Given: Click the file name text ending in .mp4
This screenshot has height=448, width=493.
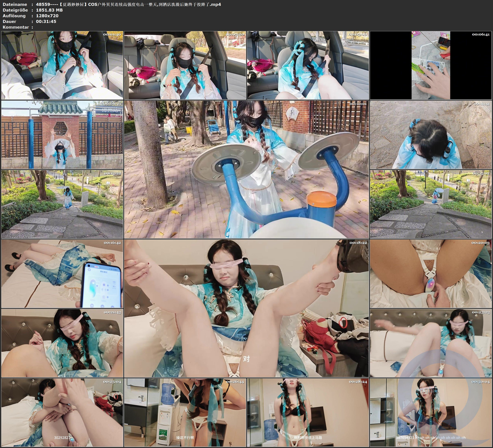Looking at the screenshot, I should pyautogui.click(x=128, y=4).
